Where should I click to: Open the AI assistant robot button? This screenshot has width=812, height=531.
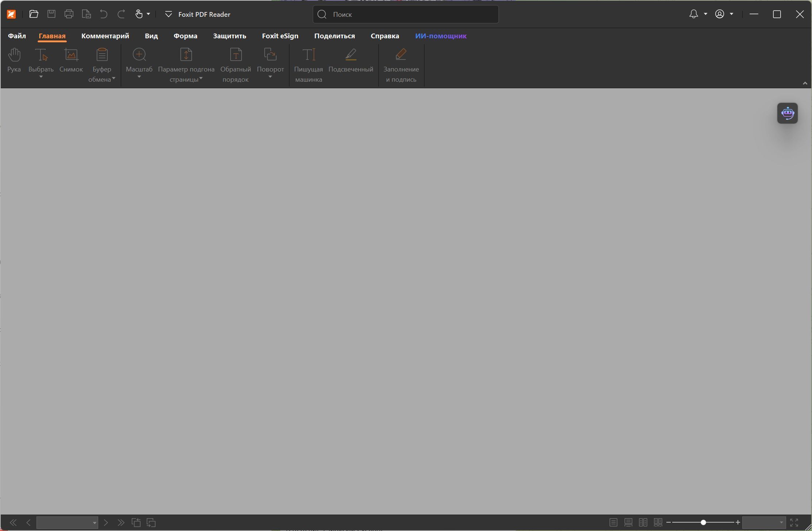click(x=787, y=113)
